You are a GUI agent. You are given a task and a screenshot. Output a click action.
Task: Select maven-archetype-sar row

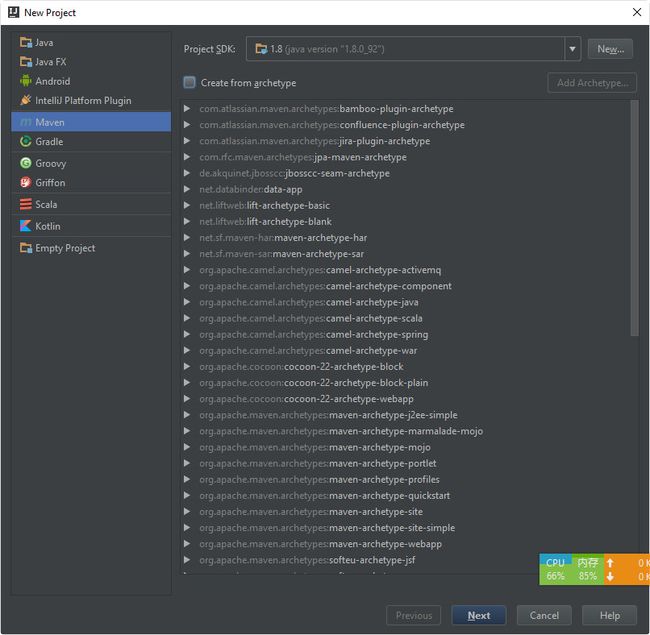(x=406, y=254)
